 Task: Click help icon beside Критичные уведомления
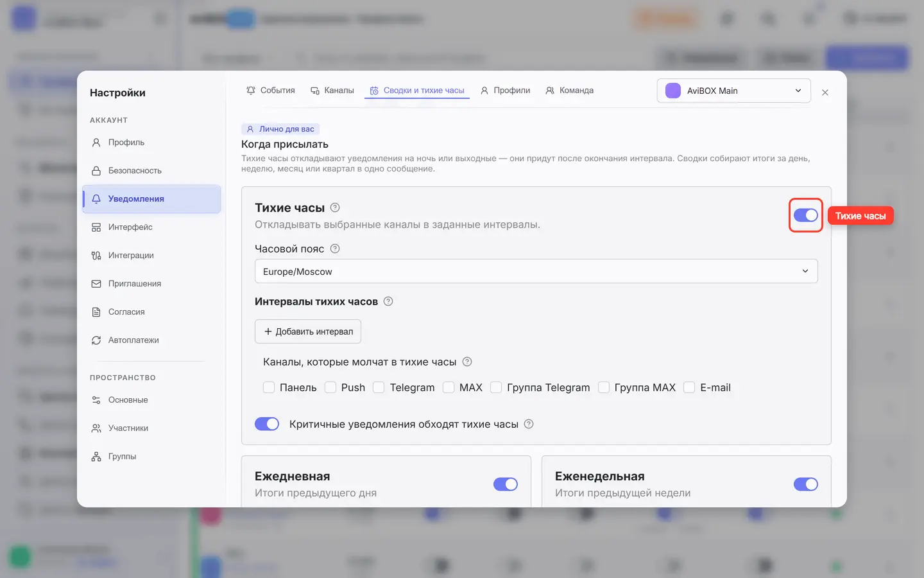pyautogui.click(x=529, y=424)
